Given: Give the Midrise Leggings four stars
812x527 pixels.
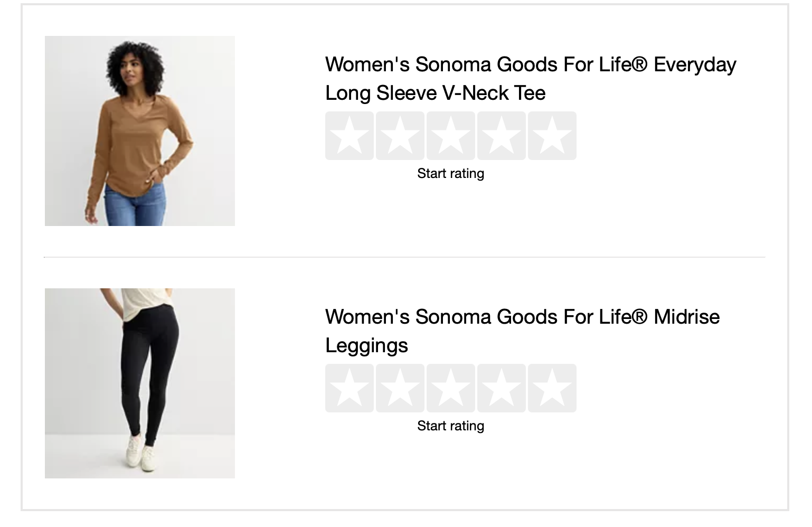Looking at the screenshot, I should [x=502, y=388].
